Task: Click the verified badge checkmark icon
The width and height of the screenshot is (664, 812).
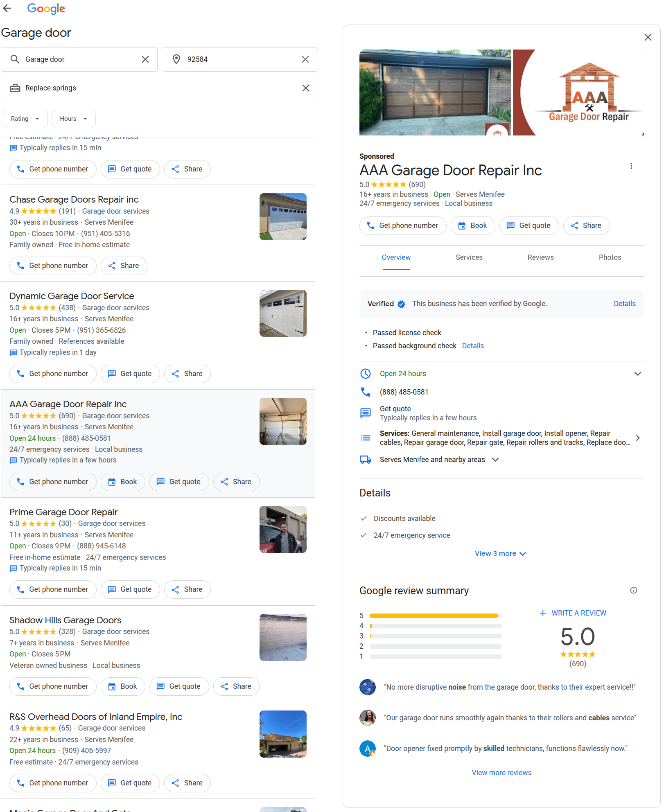Action: (401, 304)
